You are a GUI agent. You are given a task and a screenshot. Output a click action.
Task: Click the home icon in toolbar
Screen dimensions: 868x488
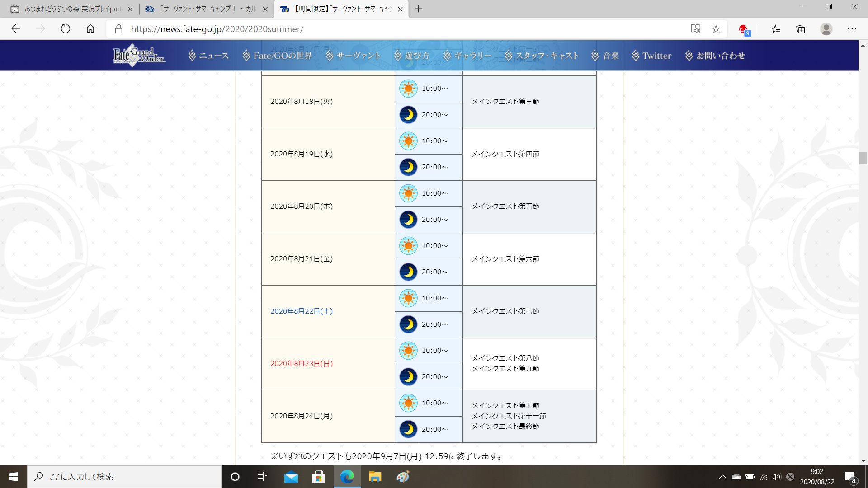coord(90,29)
